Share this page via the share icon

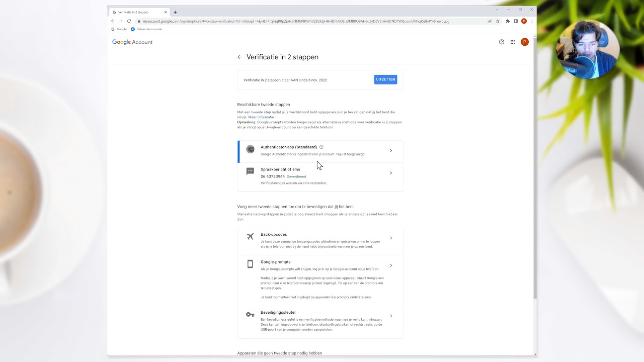(x=490, y=21)
